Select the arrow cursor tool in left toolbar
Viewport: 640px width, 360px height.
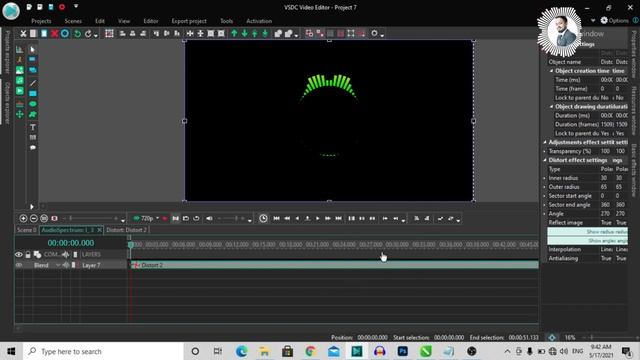33,49
